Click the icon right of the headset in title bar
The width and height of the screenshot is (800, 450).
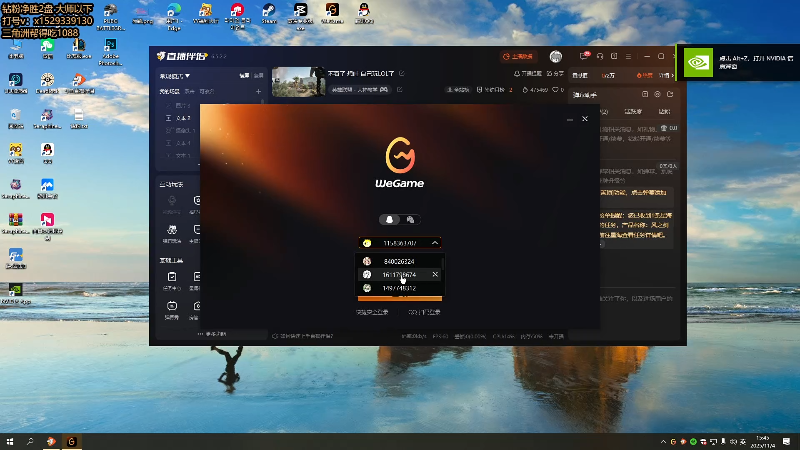(614, 57)
